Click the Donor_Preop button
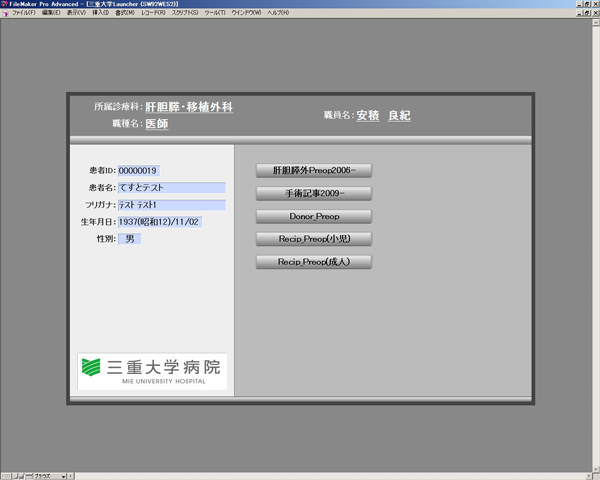 pyautogui.click(x=314, y=216)
